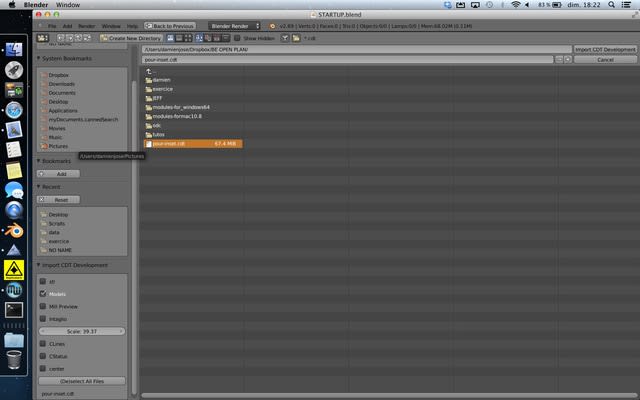Enable the Show Hidden checkbox
640x400 pixels.
[237, 37]
